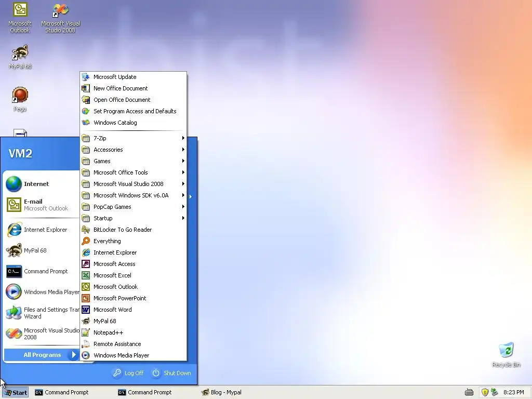Click the 8:23 PM system clock
The width and height of the screenshot is (532, 399).
coord(514,393)
